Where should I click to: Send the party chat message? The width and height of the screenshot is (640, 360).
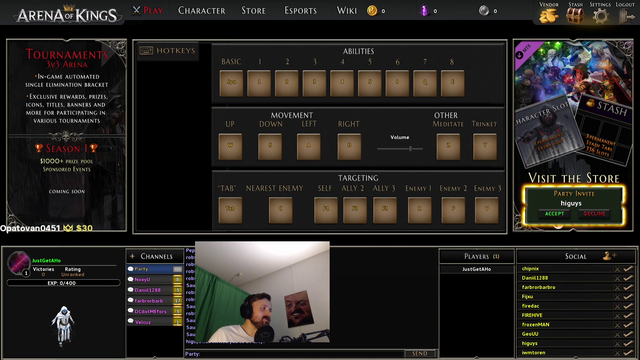420,353
